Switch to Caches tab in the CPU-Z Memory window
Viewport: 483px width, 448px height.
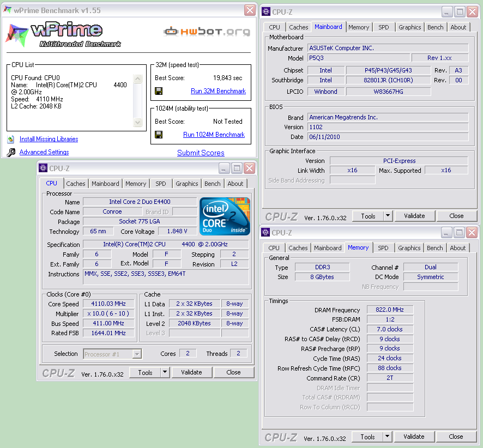pos(298,248)
